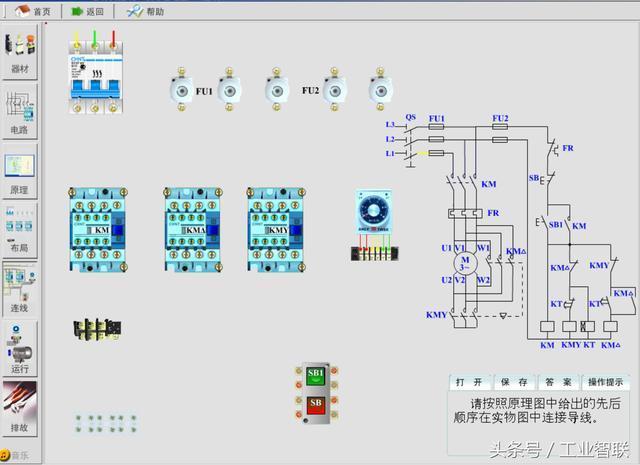Select the KMY star contactor component
Viewport: 640px width, 465px height.
tap(276, 229)
